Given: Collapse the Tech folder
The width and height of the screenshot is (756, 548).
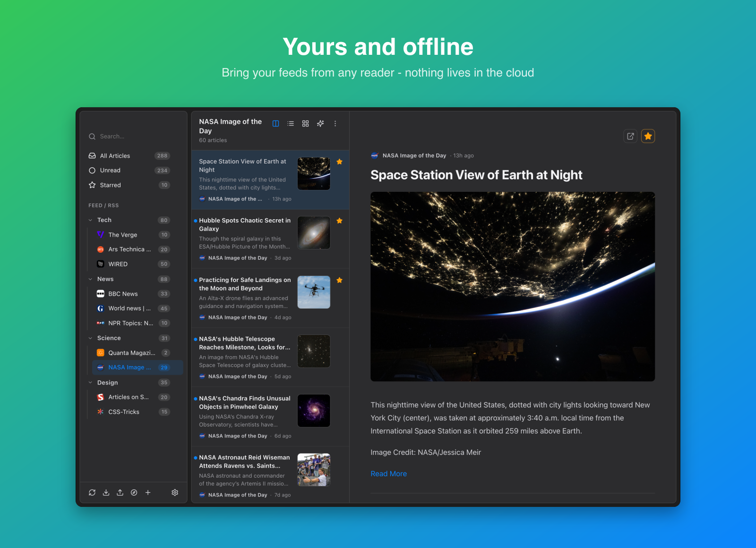Looking at the screenshot, I should pyautogui.click(x=90, y=220).
